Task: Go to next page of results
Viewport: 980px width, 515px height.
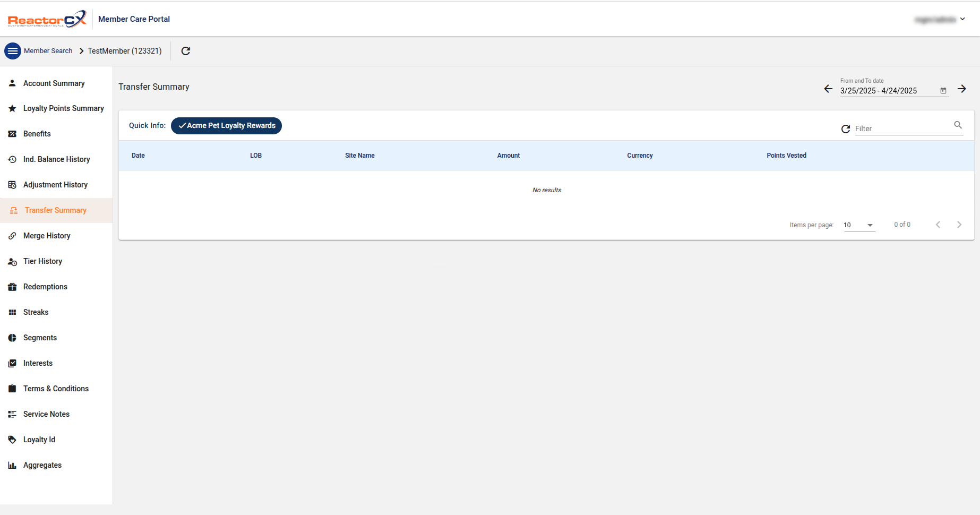Action: click(959, 225)
